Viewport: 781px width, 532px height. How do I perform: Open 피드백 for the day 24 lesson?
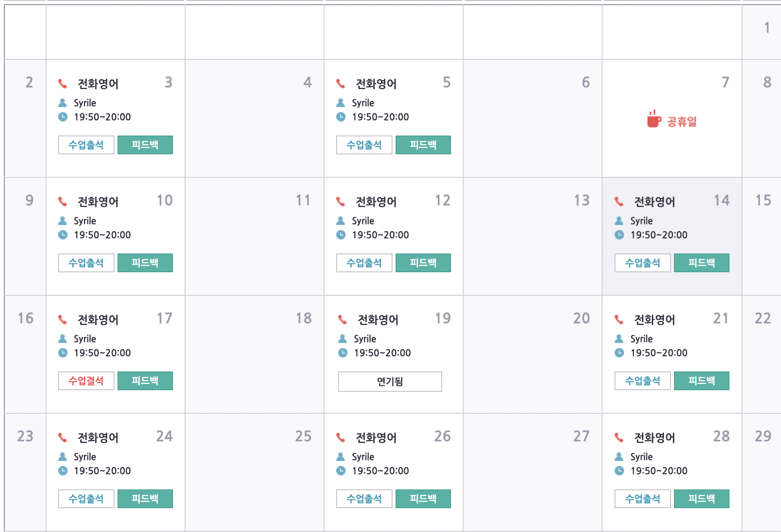(x=145, y=499)
